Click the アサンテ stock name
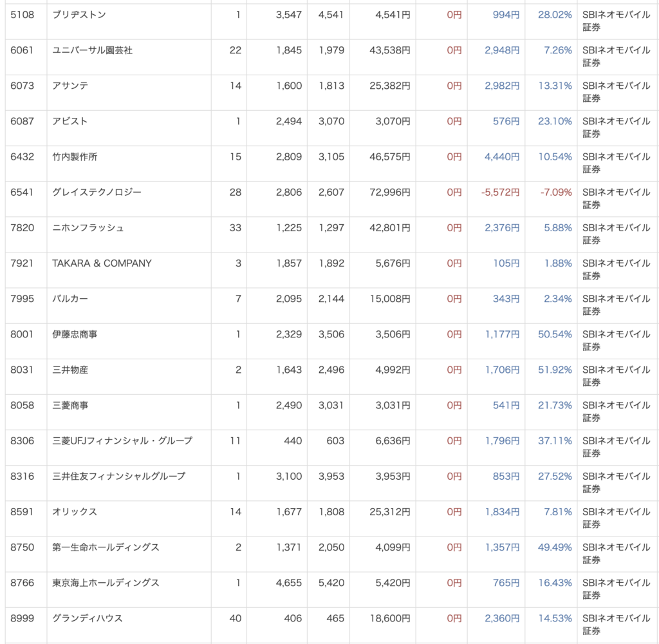Image resolution: width=659 pixels, height=644 pixels. point(70,86)
